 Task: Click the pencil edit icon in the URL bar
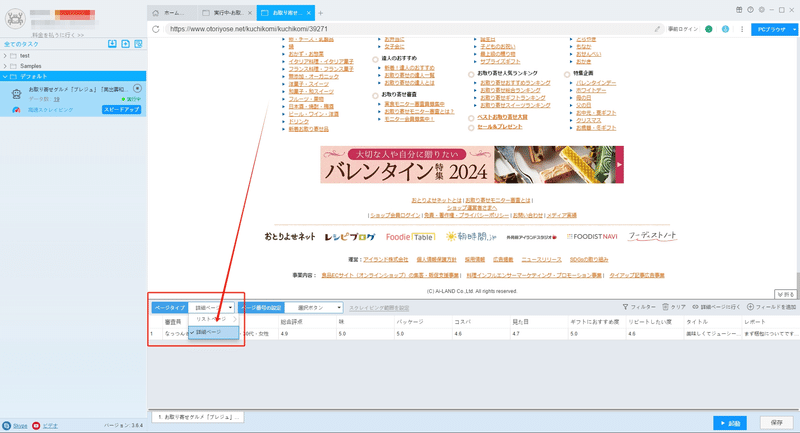click(x=657, y=29)
